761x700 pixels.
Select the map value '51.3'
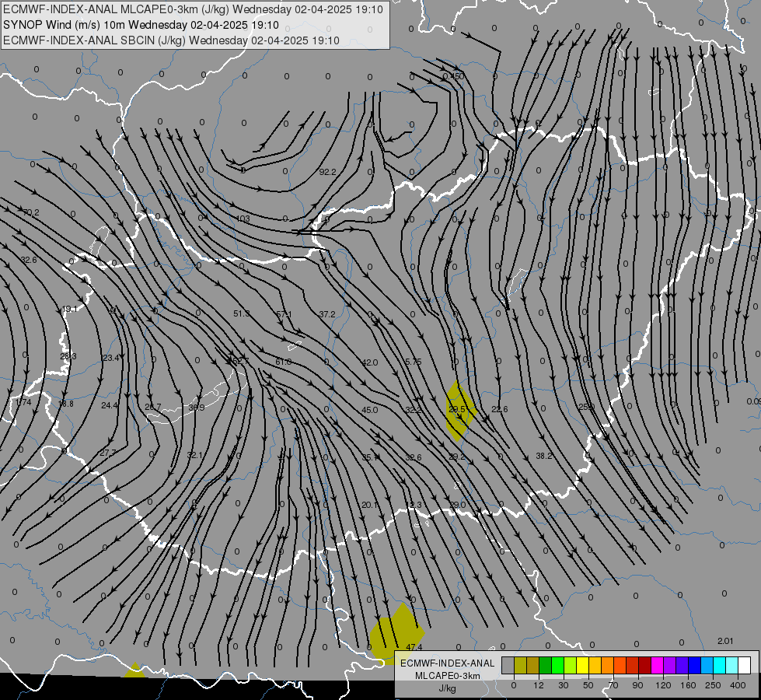(241, 313)
